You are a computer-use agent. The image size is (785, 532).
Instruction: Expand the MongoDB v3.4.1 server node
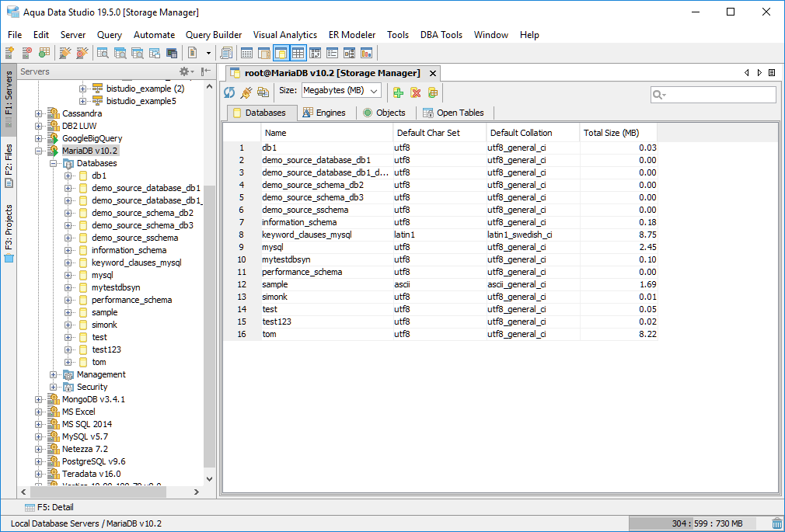39,399
